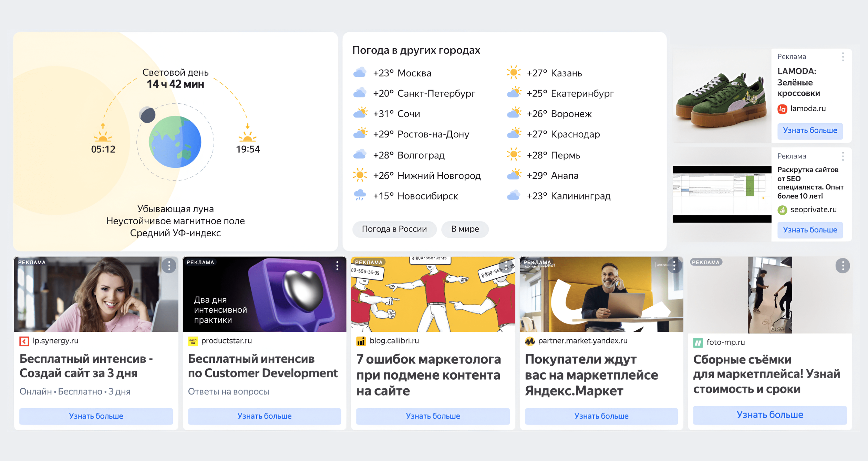Open options menu on productstar.ru ad

click(337, 266)
